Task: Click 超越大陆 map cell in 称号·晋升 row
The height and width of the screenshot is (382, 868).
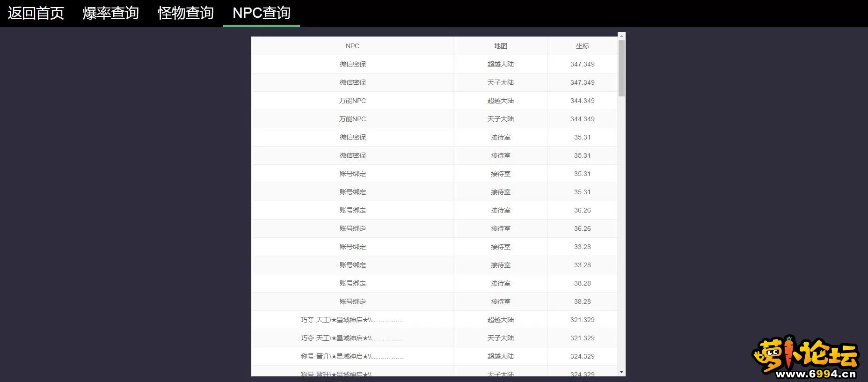Action: pyautogui.click(x=501, y=356)
